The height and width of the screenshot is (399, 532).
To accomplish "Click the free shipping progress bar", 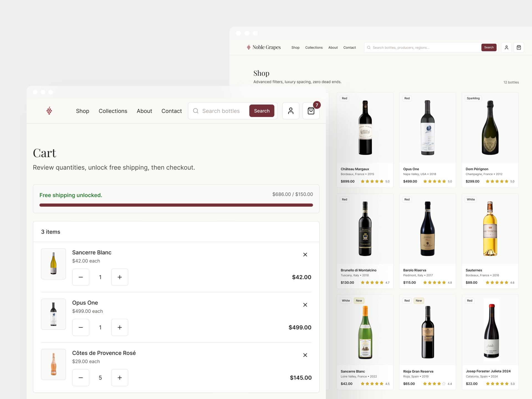I will point(176,205).
